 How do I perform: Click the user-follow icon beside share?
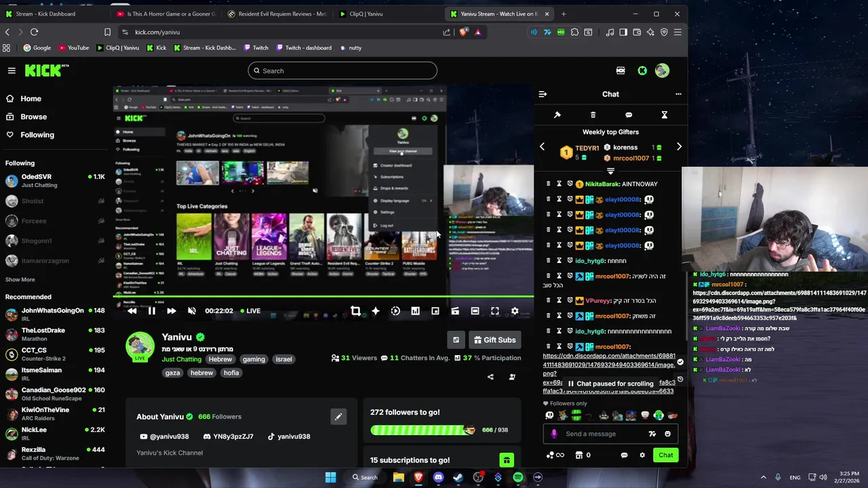click(x=512, y=377)
